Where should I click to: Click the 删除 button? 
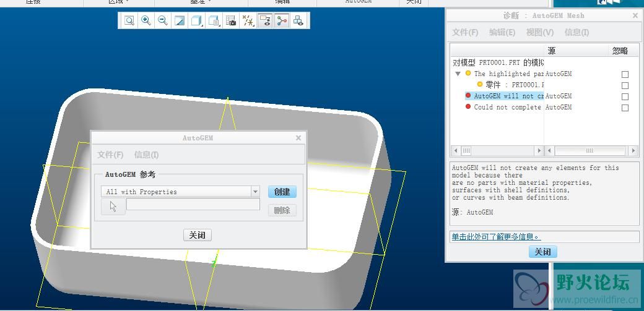[x=282, y=210]
